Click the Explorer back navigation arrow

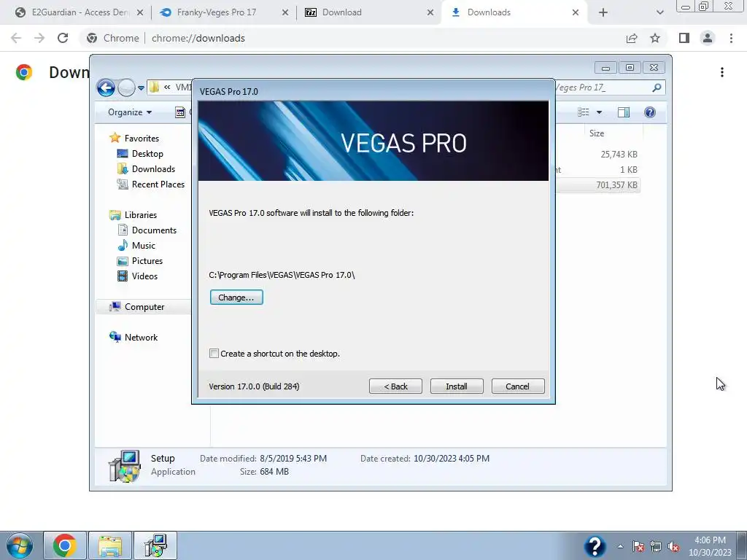click(106, 87)
